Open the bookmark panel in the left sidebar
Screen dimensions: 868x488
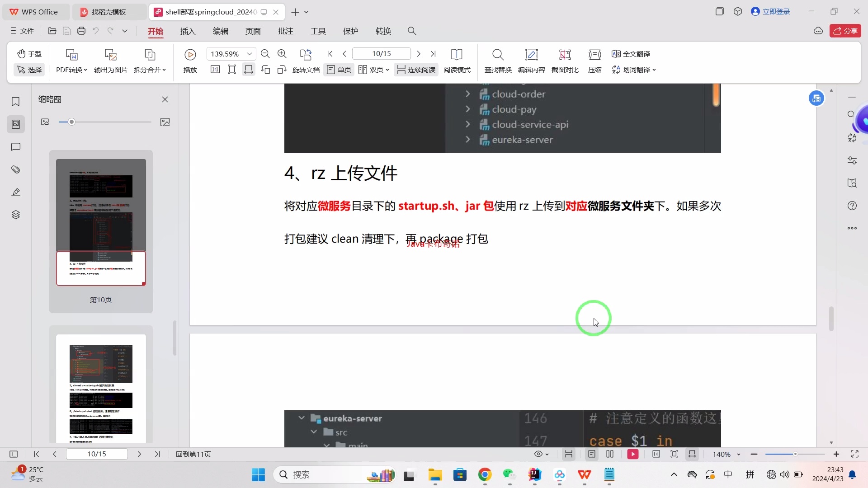coord(16,102)
